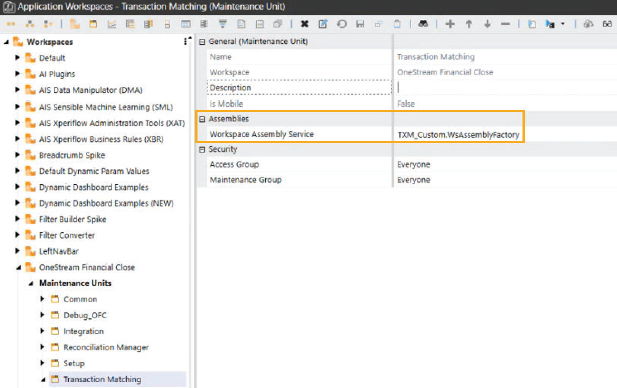Select the Transaction Matching tree item
This screenshot has height=388, width=617.
point(102,379)
